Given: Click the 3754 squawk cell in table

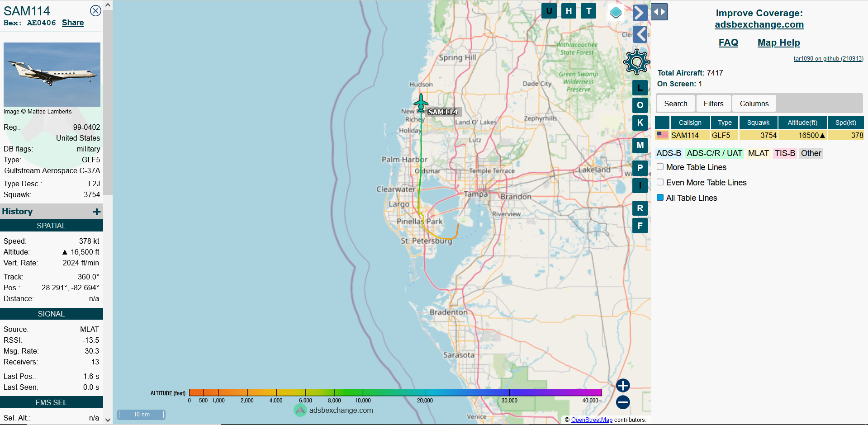Looking at the screenshot, I should (758, 135).
